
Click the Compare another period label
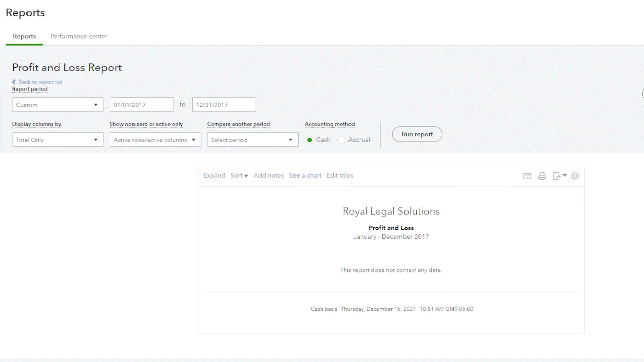[238, 124]
